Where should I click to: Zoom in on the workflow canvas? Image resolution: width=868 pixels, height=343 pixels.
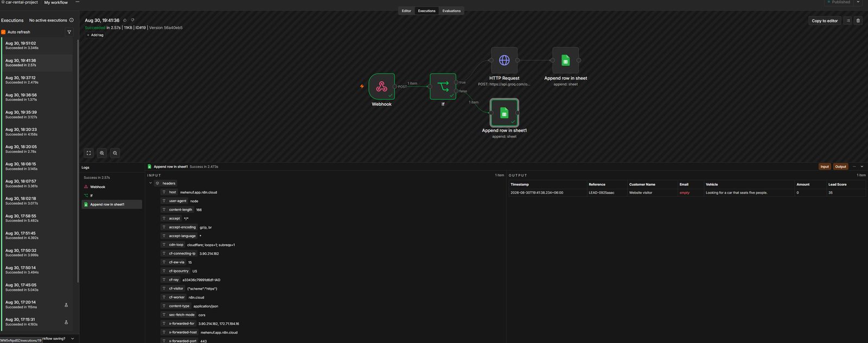102,153
